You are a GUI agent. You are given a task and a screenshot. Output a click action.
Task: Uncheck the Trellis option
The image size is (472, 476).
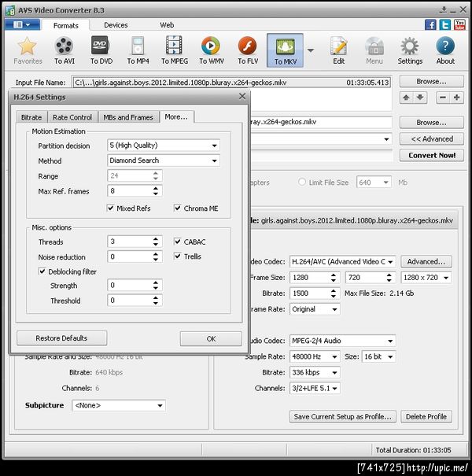coord(178,256)
